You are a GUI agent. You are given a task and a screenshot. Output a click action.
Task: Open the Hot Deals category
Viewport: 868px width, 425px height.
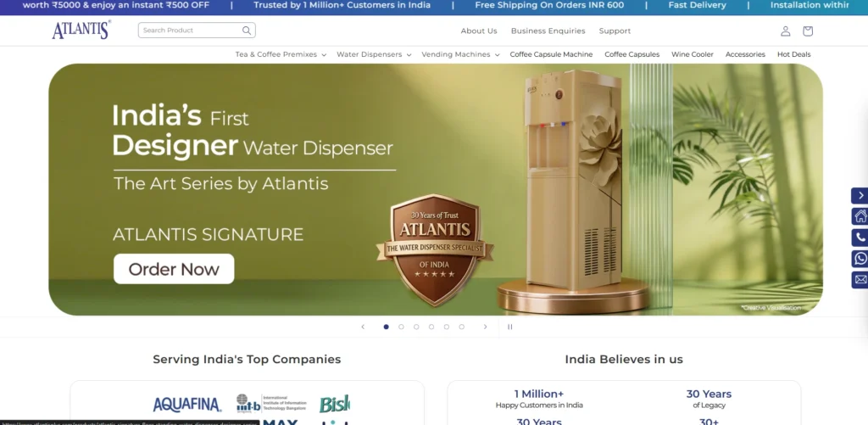[x=793, y=54]
